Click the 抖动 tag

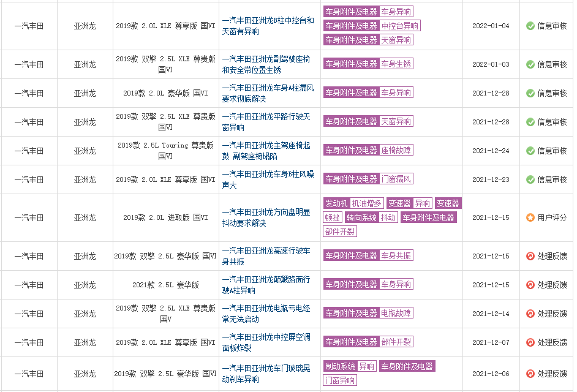tap(388, 217)
